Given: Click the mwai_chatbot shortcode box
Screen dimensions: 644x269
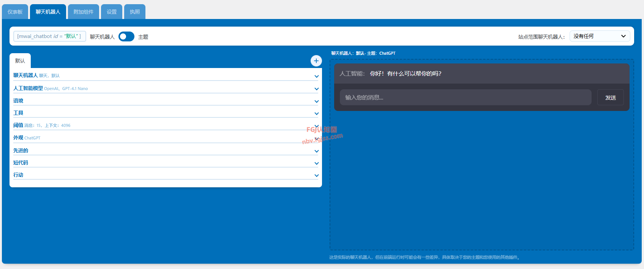Looking at the screenshot, I should click(x=49, y=36).
